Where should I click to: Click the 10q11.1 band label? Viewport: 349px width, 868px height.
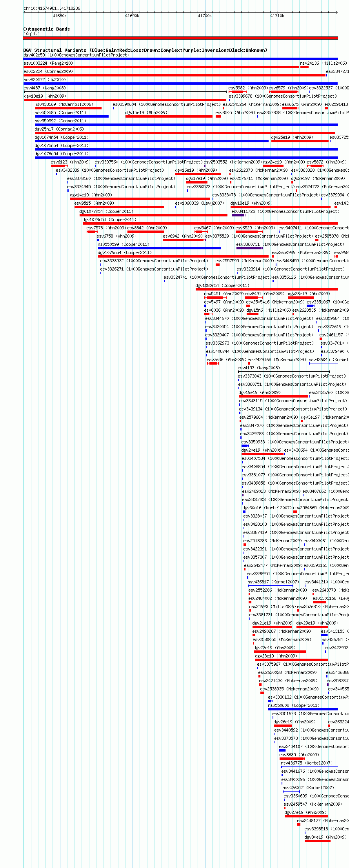coord(32,34)
